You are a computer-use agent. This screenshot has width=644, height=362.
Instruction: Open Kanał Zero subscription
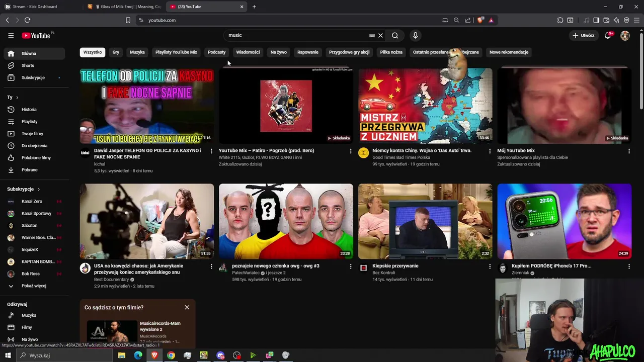(x=34, y=201)
